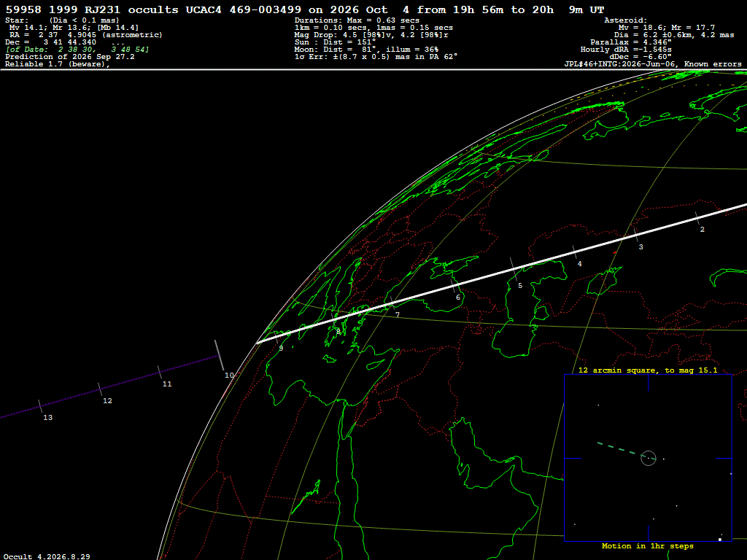Click time marker 2 on occultation path

tap(703, 230)
